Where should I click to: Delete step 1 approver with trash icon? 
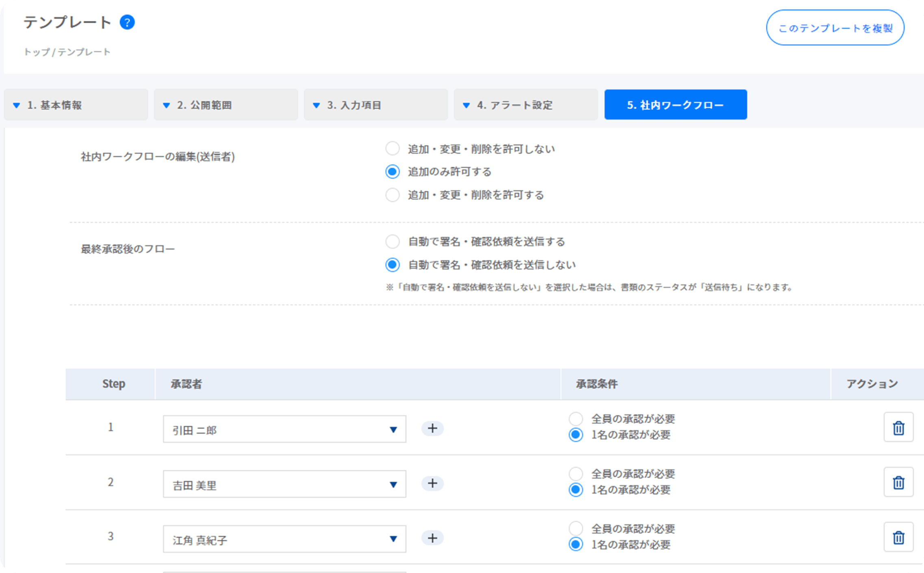(898, 428)
